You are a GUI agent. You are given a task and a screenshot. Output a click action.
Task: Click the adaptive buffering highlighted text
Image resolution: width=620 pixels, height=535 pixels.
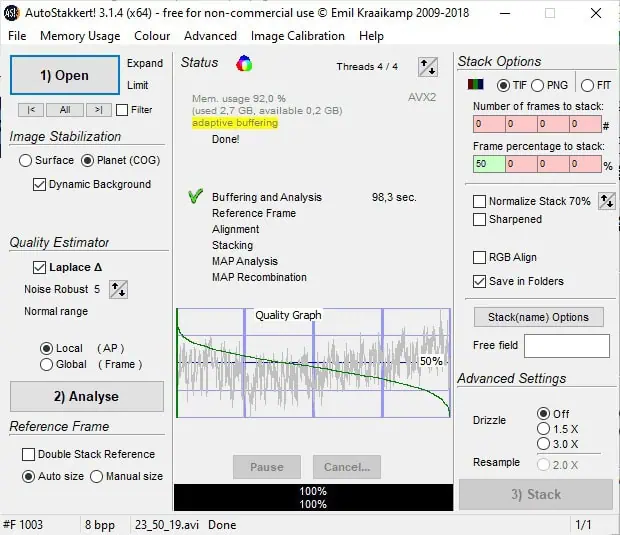[x=235, y=123]
